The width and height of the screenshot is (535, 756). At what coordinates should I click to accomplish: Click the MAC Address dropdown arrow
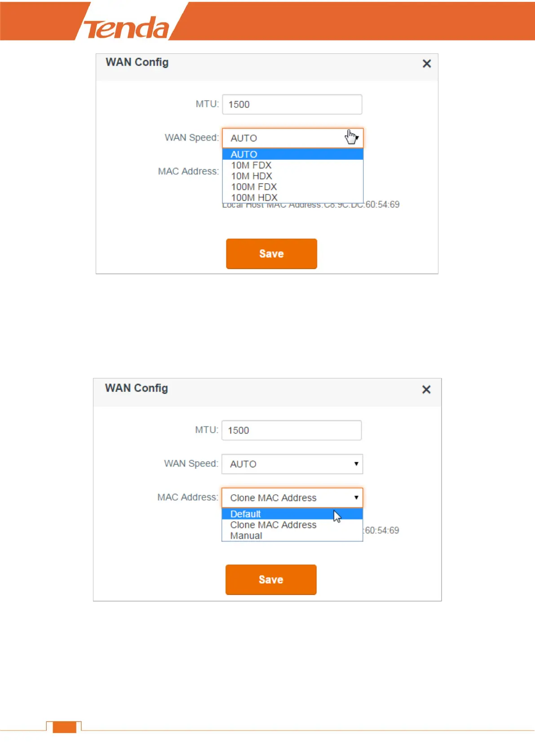(x=356, y=497)
